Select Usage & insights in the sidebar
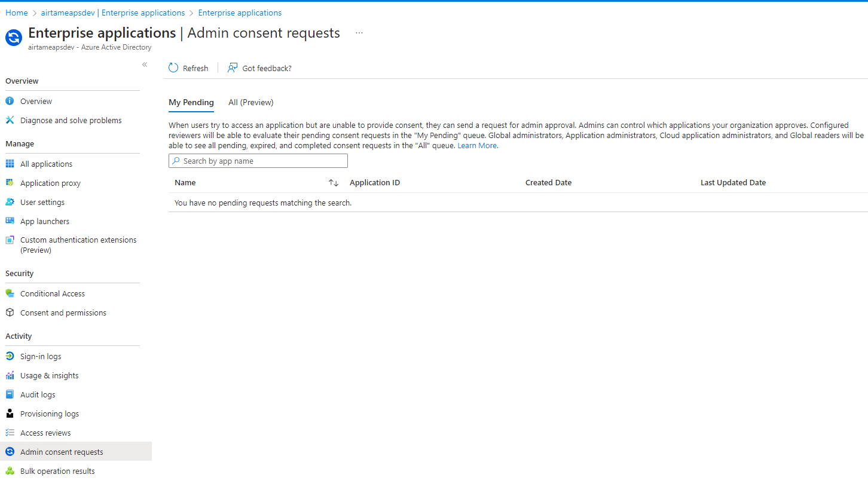Screen dimensions: 868x490 [x=50, y=375]
